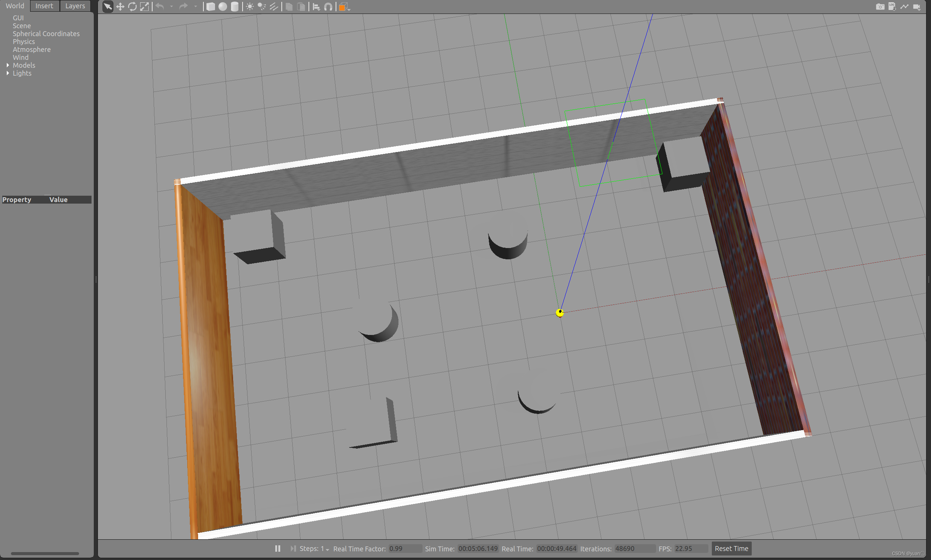Open the data logger
Viewport: 931px width, 560px height.
click(x=892, y=6)
